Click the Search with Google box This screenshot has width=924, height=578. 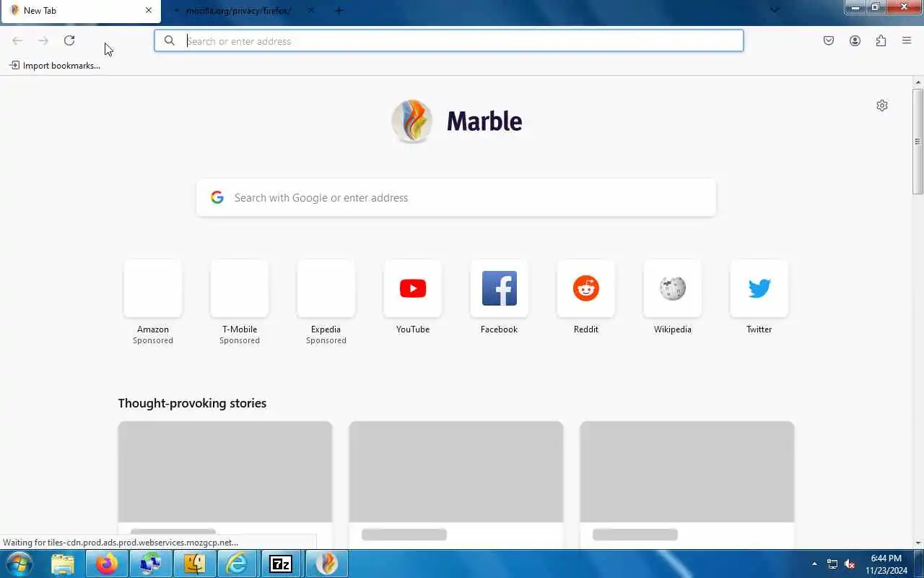456,197
